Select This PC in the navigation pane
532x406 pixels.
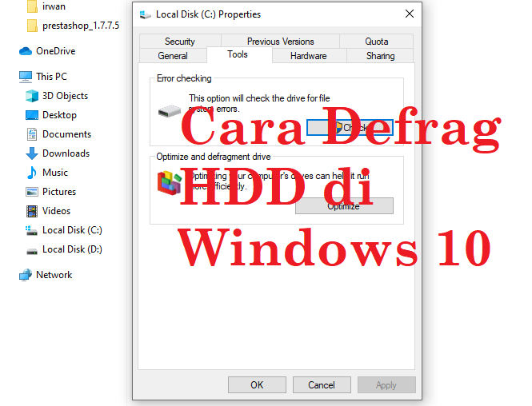tap(51, 77)
